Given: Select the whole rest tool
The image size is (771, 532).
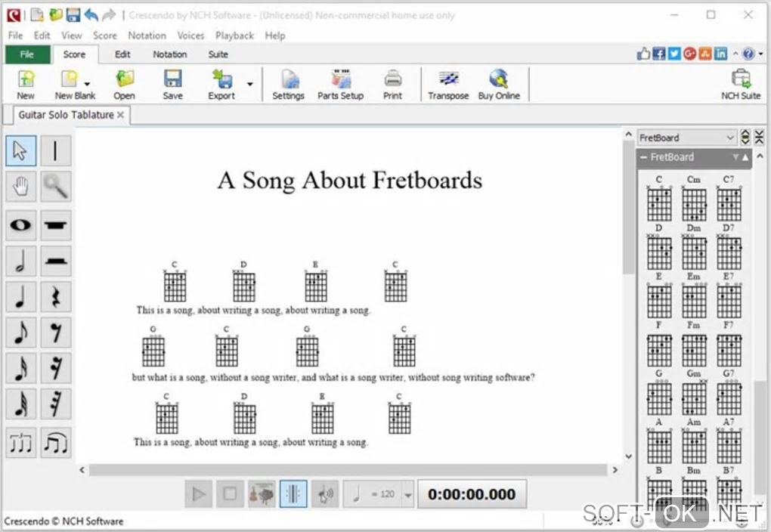Looking at the screenshot, I should click(56, 225).
